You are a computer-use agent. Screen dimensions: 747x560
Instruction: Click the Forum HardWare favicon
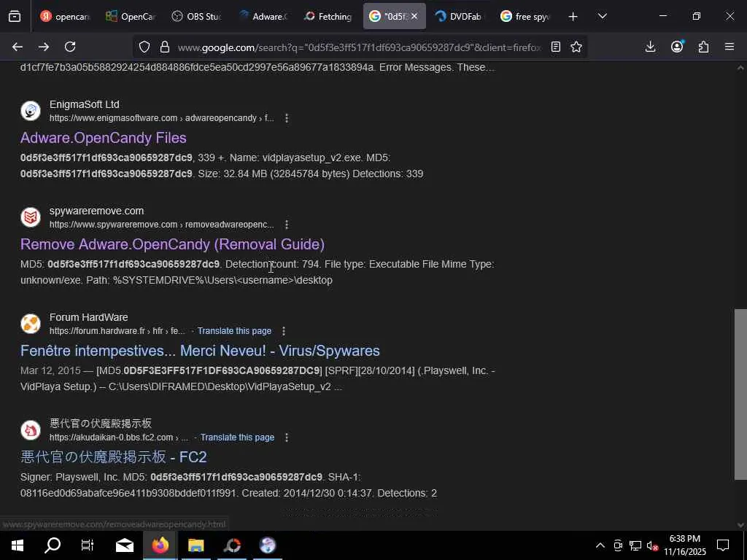click(31, 324)
